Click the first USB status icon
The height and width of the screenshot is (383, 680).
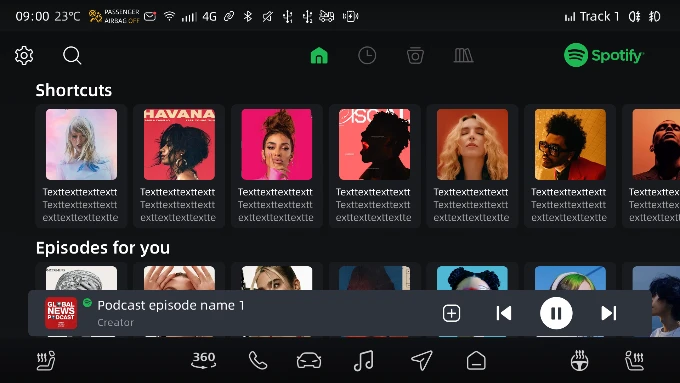(288, 16)
